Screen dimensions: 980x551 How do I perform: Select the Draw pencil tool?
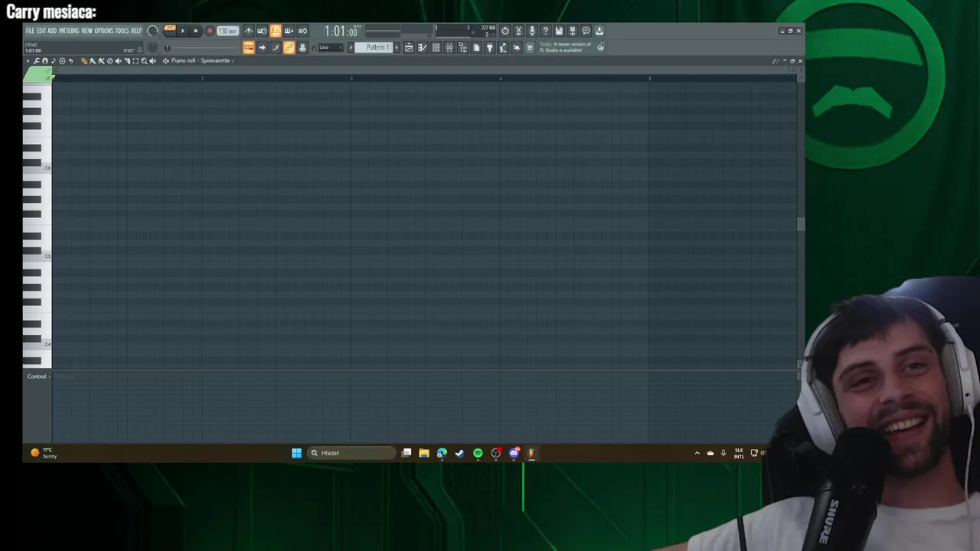84,60
